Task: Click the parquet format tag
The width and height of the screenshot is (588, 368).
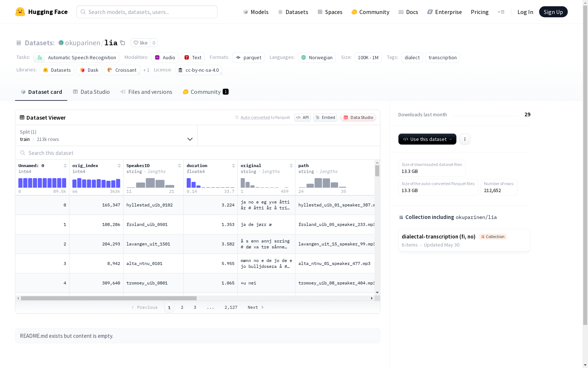Action: click(248, 57)
